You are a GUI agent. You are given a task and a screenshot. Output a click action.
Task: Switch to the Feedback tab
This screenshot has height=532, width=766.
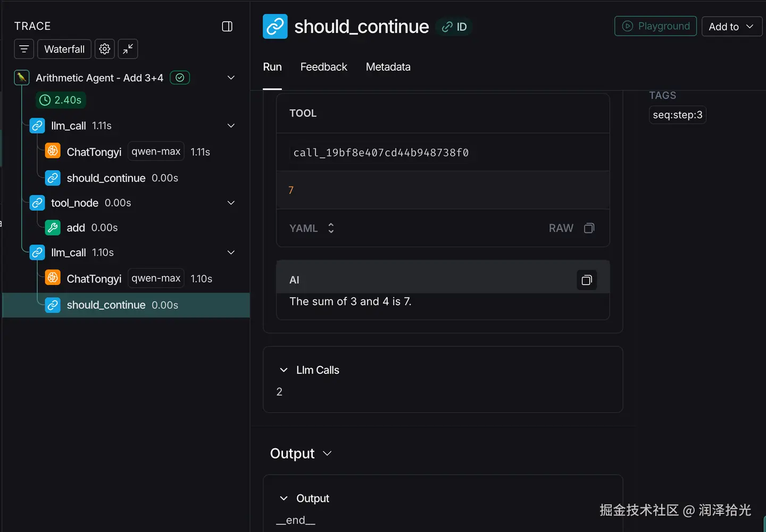pyautogui.click(x=323, y=67)
